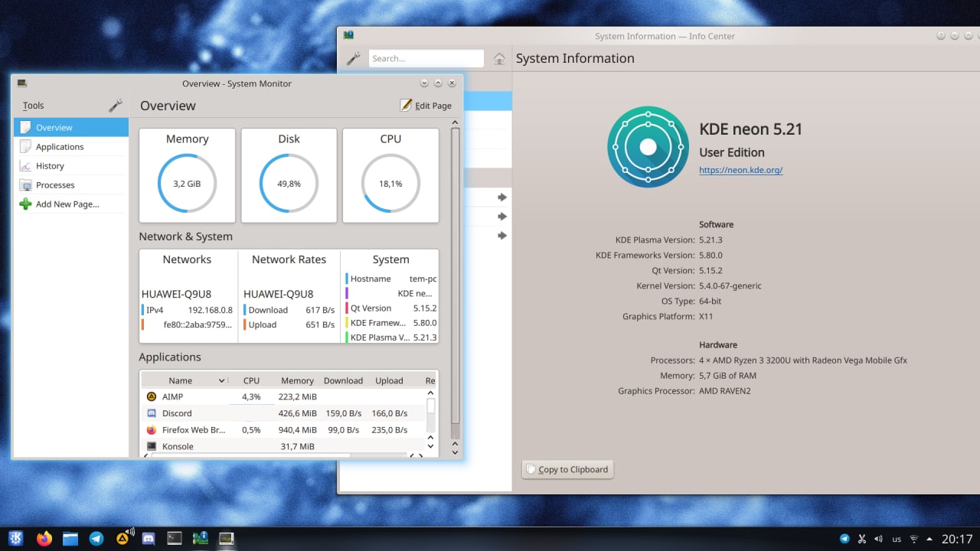Viewport: 980px width, 551px height.
Task: Select the Discord download rate 159,0 B/s
Action: 343,413
